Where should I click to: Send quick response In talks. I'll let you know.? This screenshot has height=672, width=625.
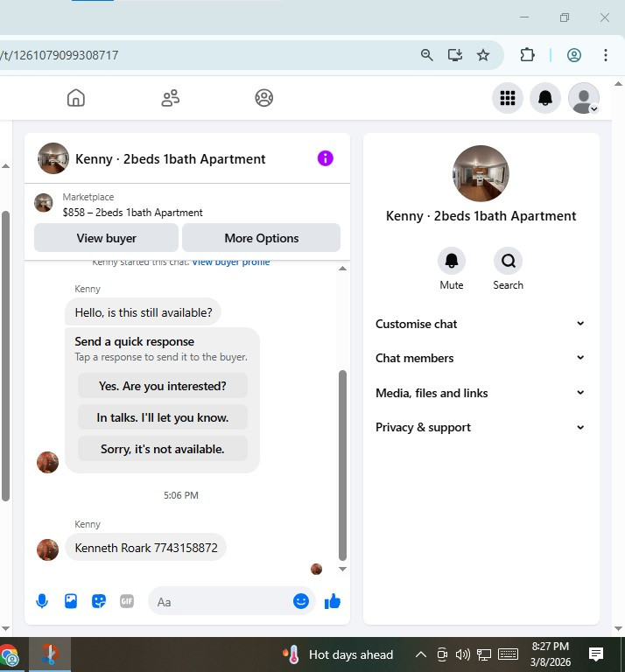pos(163,417)
